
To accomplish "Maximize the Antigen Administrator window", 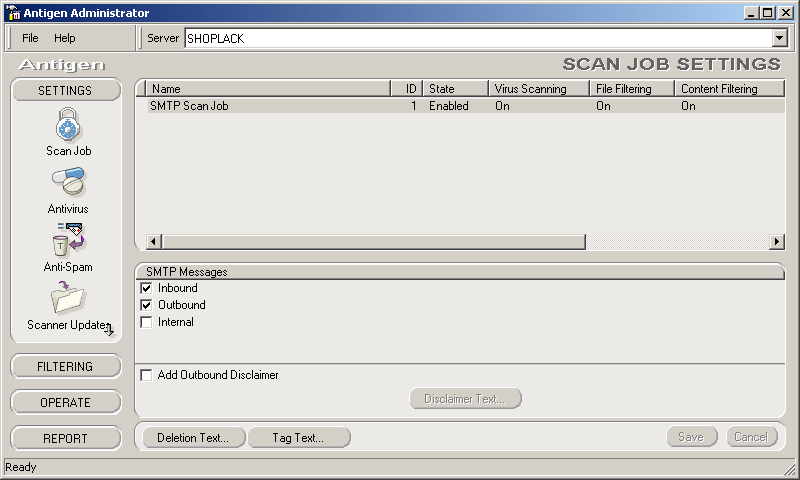I will coord(767,13).
